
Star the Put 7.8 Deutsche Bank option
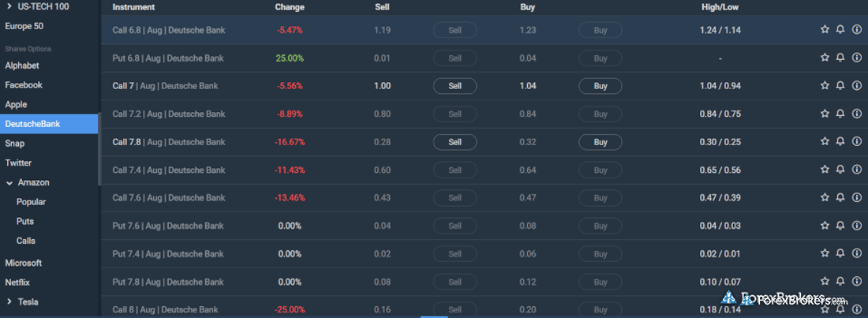point(825,282)
